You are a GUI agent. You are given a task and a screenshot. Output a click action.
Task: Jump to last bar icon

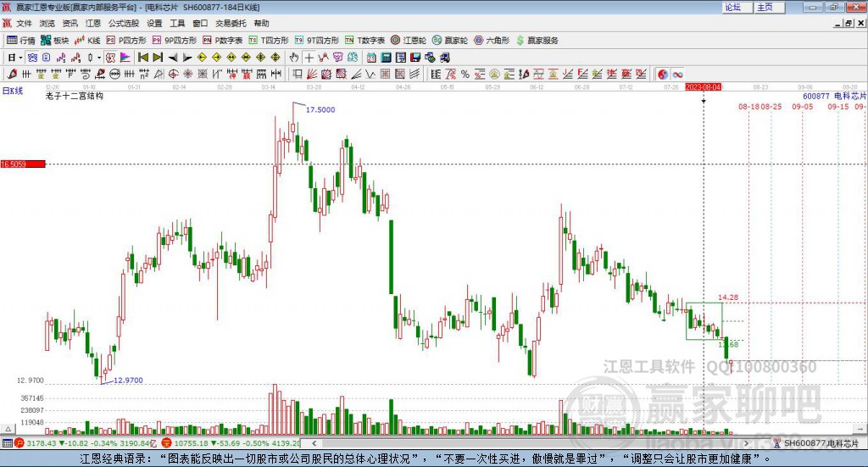coord(158,58)
